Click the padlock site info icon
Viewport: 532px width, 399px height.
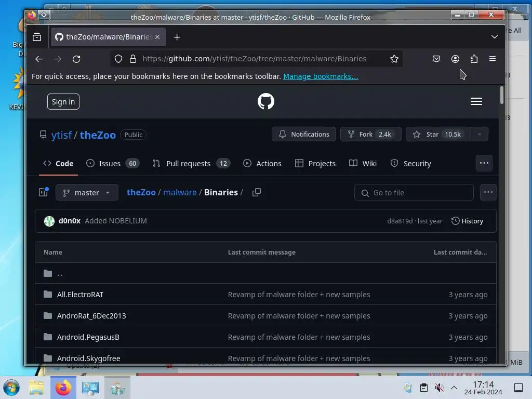tap(133, 59)
